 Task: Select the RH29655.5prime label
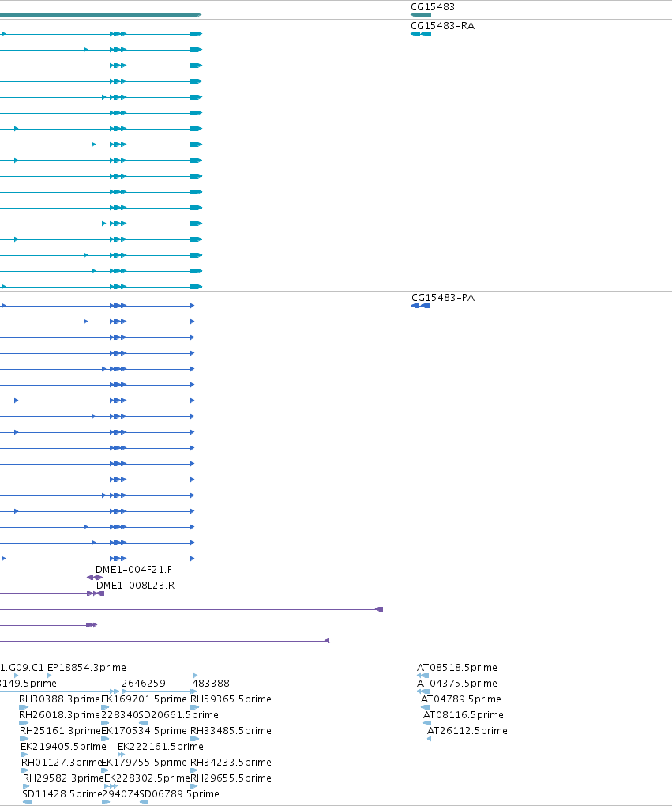coord(231,778)
